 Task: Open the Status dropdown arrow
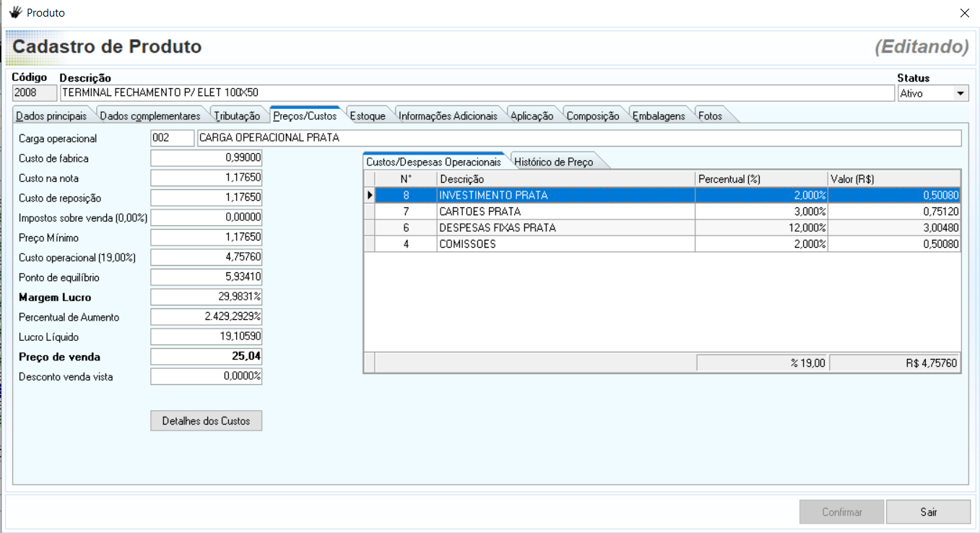[x=960, y=93]
